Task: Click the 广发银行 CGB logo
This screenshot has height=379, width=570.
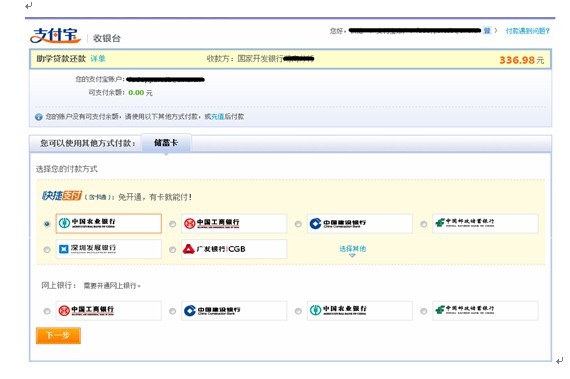Action: point(234,249)
